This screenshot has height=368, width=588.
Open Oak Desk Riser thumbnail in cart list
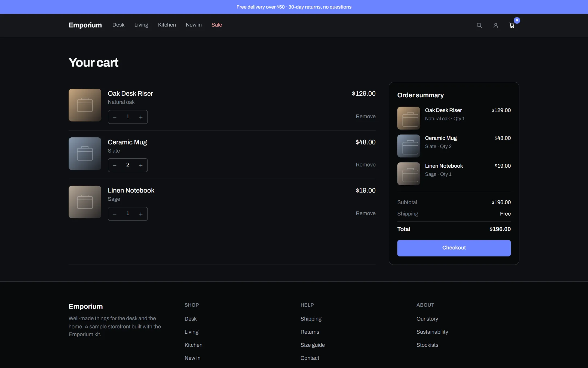(x=85, y=105)
